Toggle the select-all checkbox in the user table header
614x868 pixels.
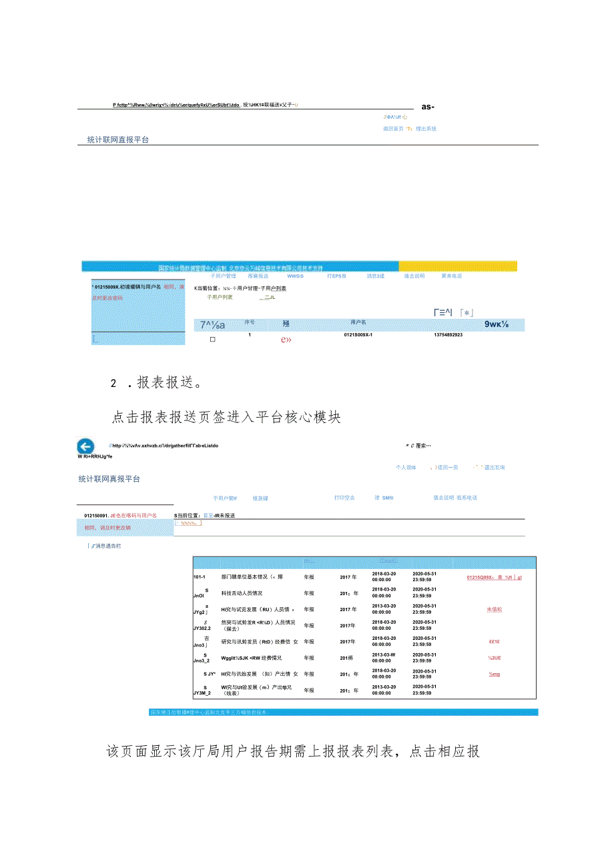point(212,324)
